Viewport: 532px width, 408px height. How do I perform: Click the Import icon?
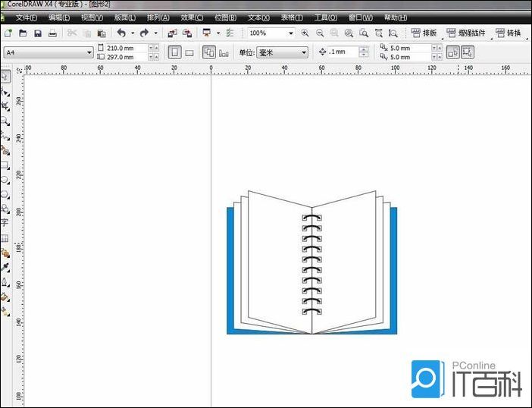click(172, 33)
